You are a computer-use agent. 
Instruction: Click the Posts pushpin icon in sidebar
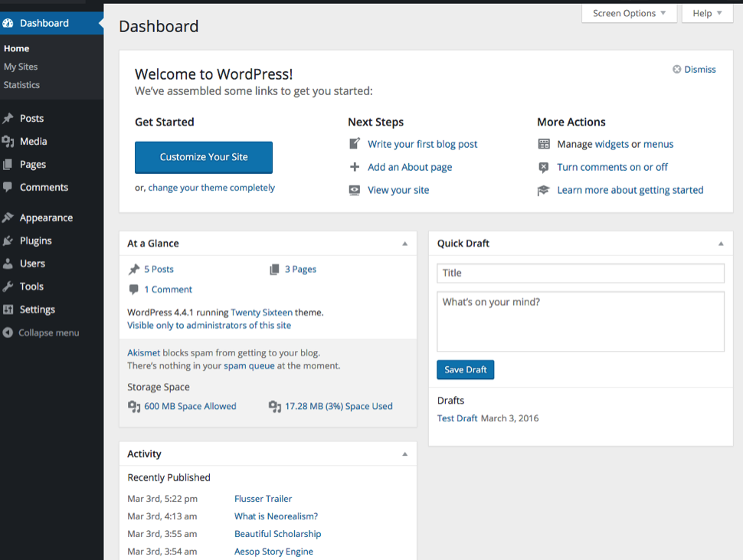[8, 119]
